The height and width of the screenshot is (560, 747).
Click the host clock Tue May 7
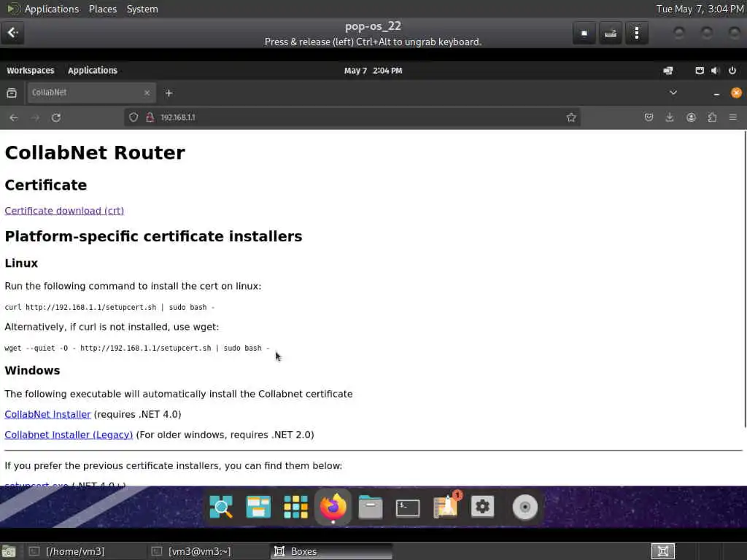click(x=700, y=9)
